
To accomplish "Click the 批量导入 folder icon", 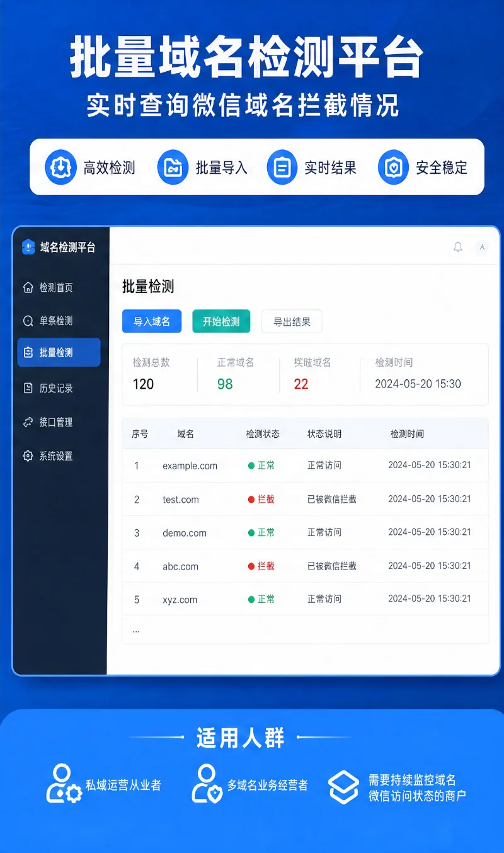I will pos(172,167).
